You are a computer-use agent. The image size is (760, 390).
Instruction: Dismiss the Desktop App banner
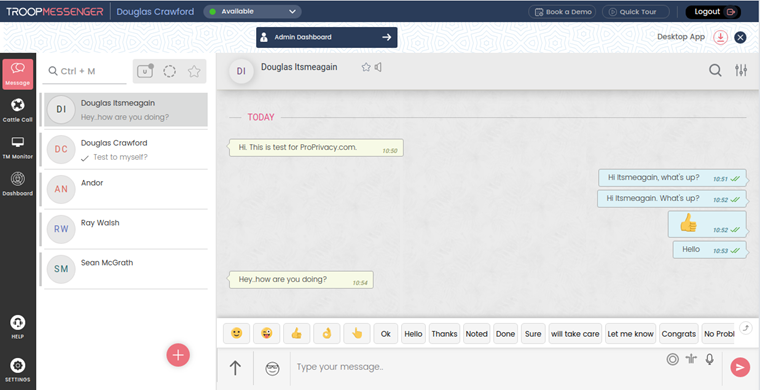(740, 37)
